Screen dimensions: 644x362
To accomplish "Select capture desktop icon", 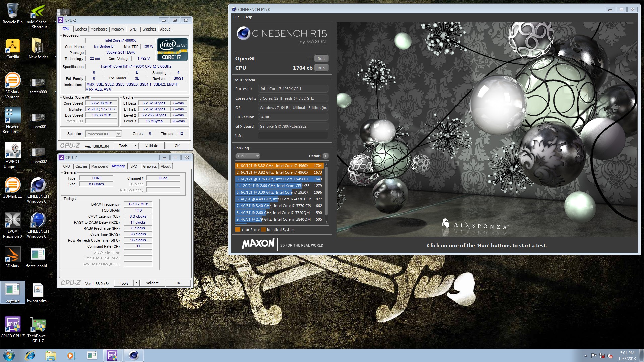I will [13, 292].
